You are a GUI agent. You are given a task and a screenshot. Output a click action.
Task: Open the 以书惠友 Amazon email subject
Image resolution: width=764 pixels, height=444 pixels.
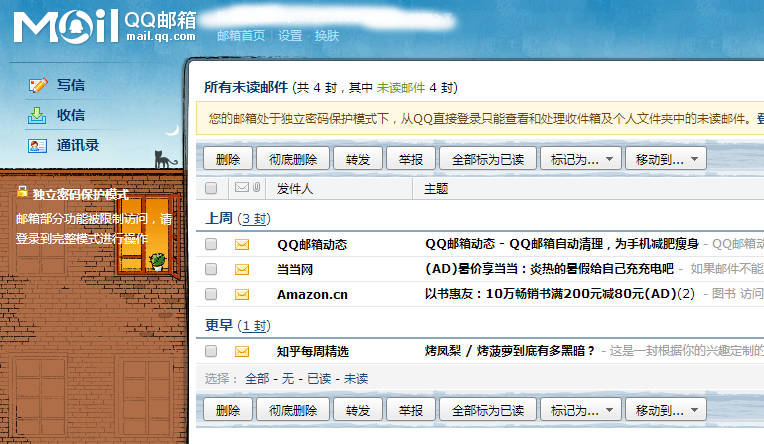point(560,294)
